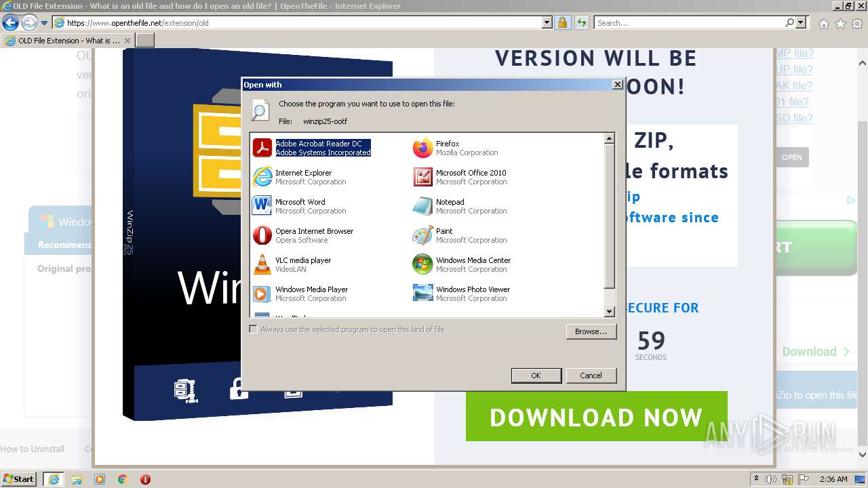Viewport: 868px width, 488px height.
Task: Select the Windows Media Center icon
Action: (x=423, y=264)
